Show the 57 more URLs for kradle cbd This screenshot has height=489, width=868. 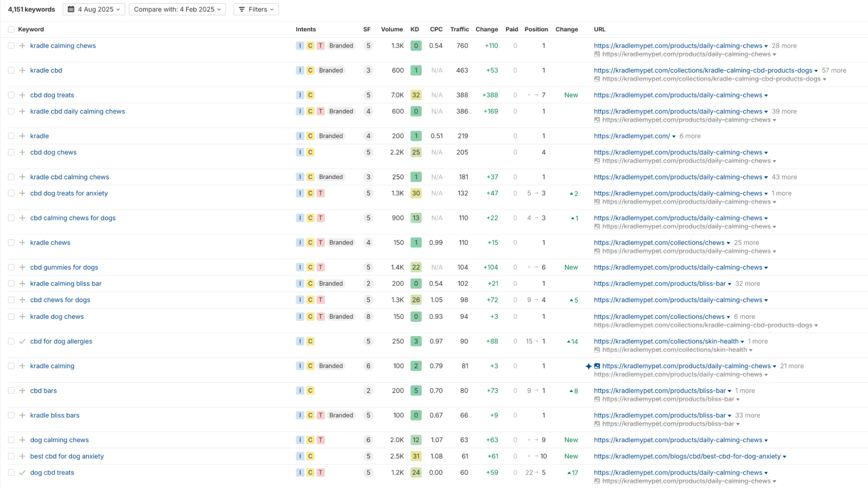tap(834, 70)
